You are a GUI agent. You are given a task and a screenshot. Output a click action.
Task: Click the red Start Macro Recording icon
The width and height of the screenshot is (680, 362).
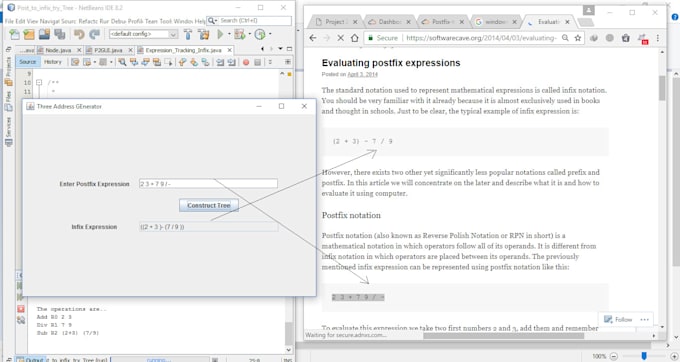click(246, 62)
